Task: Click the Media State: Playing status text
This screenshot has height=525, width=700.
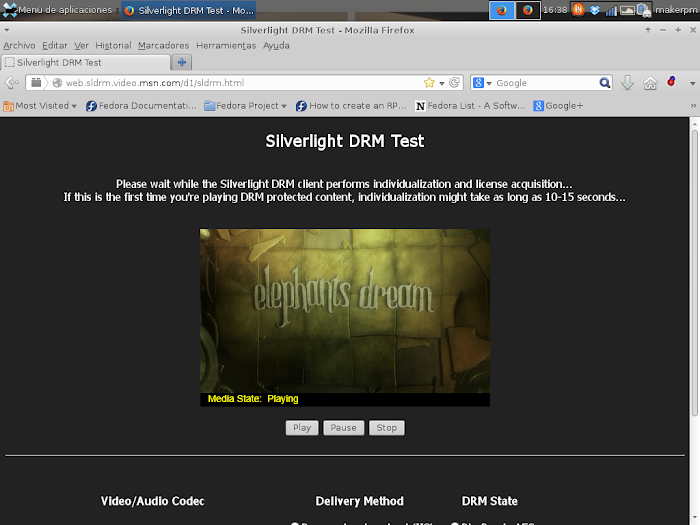Action: (x=253, y=399)
